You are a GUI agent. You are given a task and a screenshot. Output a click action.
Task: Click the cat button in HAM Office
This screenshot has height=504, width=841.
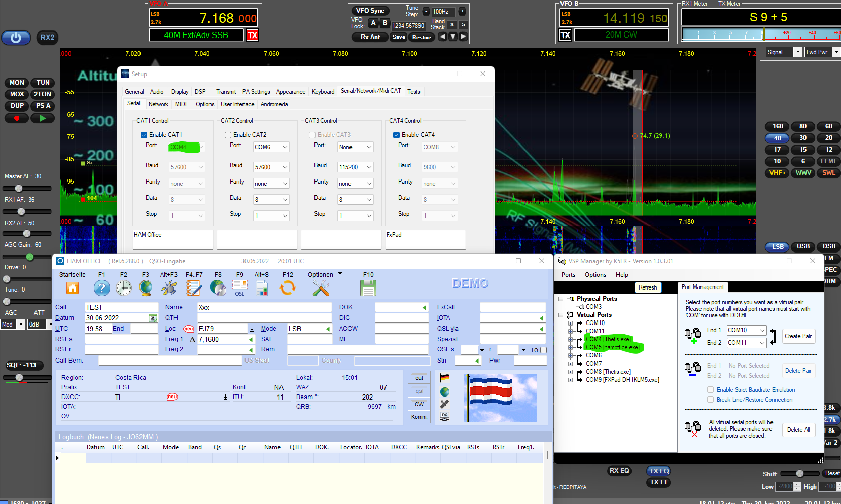click(x=419, y=378)
